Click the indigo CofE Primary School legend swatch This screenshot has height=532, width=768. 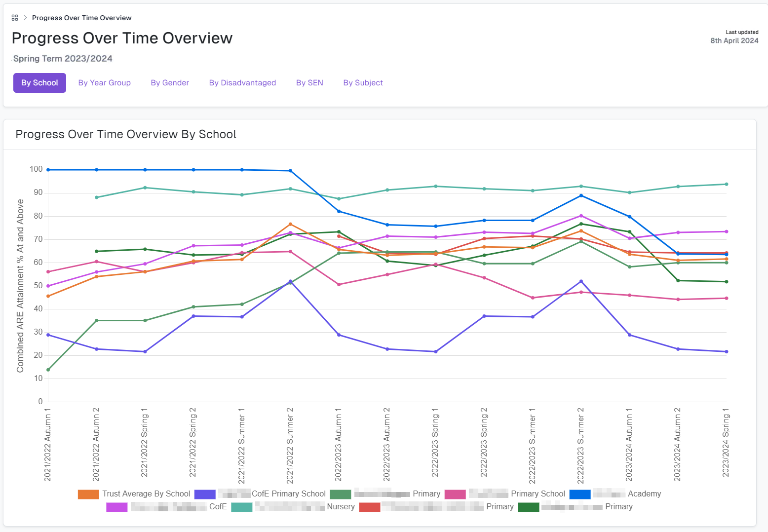[x=205, y=494]
